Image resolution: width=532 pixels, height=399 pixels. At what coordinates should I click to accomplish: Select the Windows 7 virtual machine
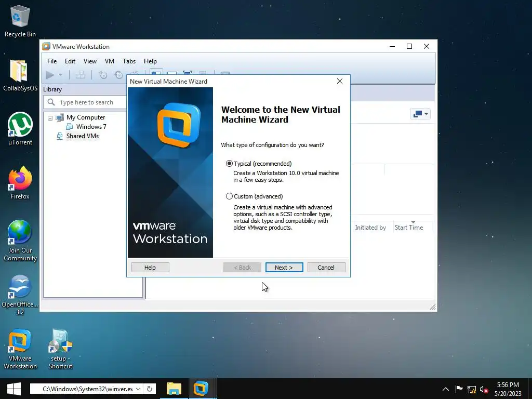pos(91,127)
